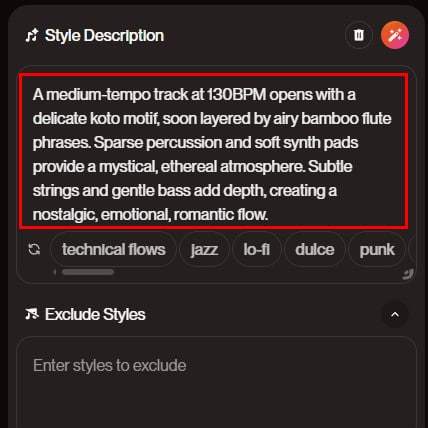This screenshot has width=428, height=428.
Task: Delete the style description with the trash icon
Action: 359,35
